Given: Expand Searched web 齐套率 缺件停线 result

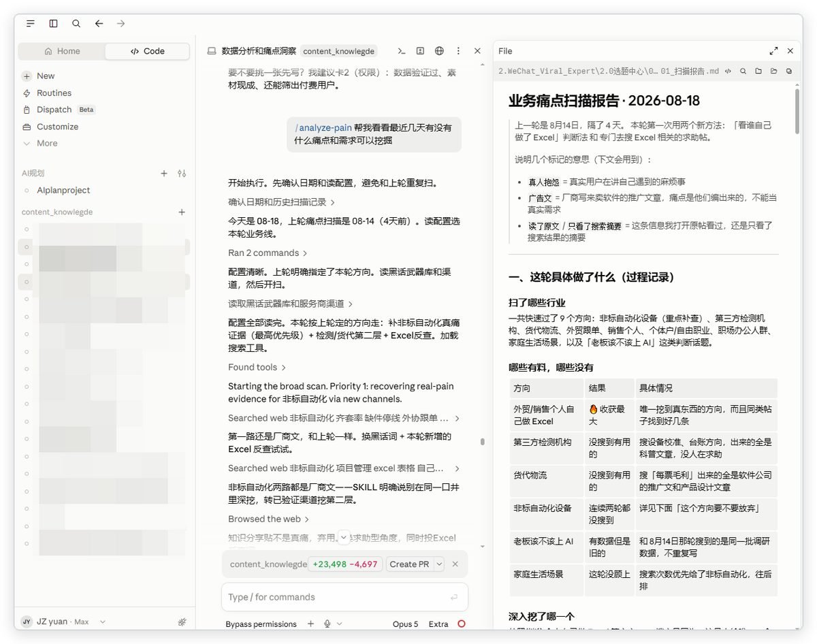Looking at the screenshot, I should tap(344, 418).
